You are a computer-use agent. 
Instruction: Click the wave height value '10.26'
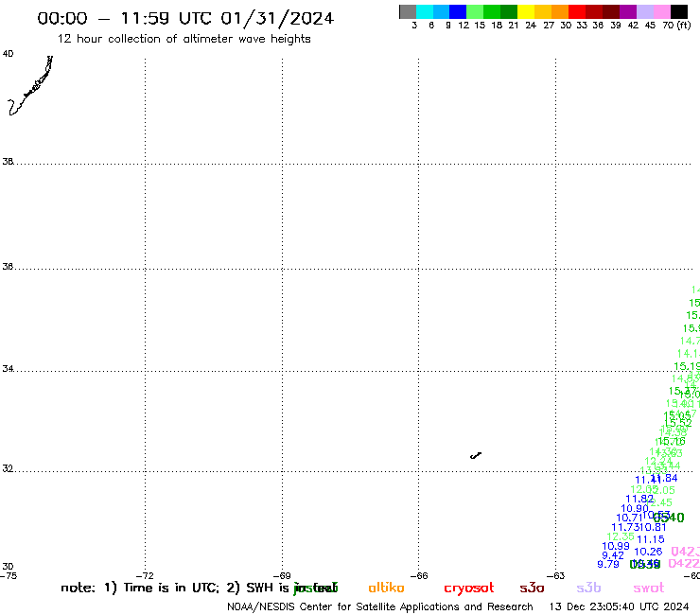[x=648, y=552]
